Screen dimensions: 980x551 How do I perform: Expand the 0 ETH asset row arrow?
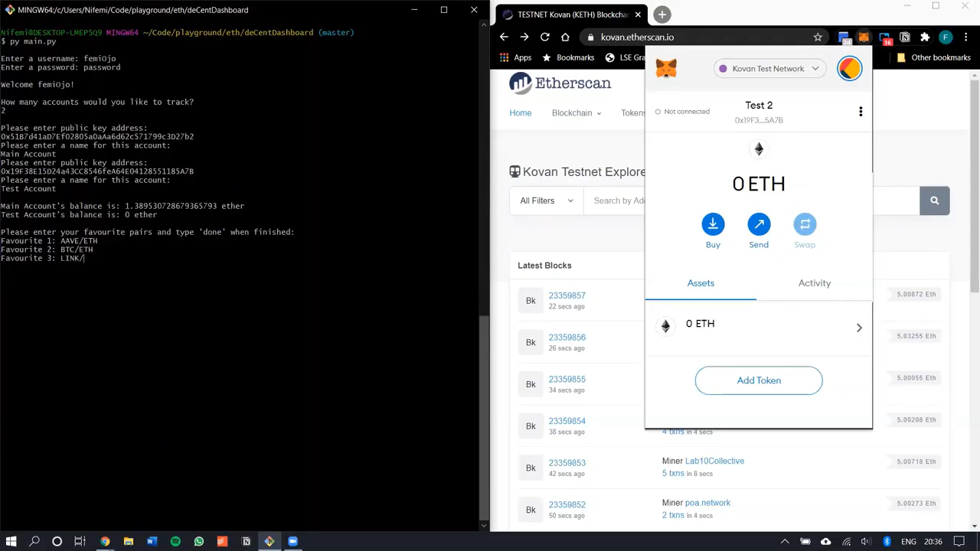tap(859, 328)
